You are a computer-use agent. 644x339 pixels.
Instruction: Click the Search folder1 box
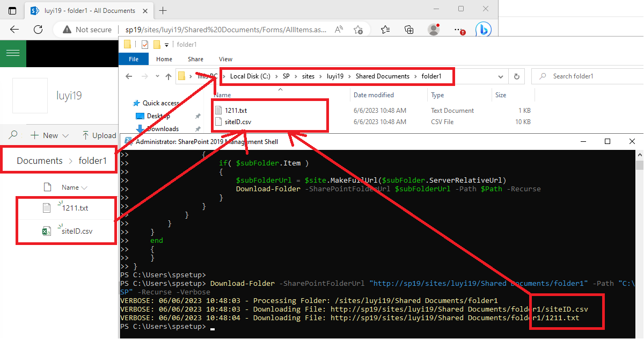[587, 76]
